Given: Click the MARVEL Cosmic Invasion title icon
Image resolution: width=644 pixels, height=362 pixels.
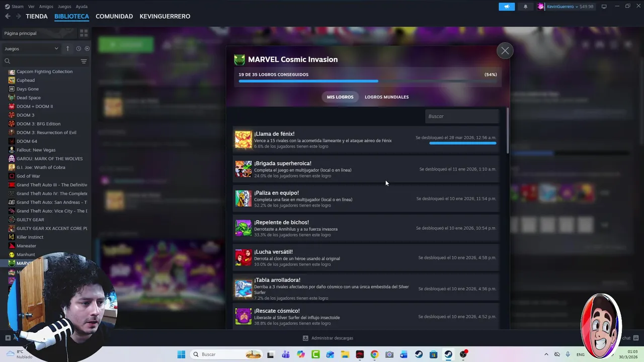Looking at the screenshot, I should pyautogui.click(x=239, y=60).
